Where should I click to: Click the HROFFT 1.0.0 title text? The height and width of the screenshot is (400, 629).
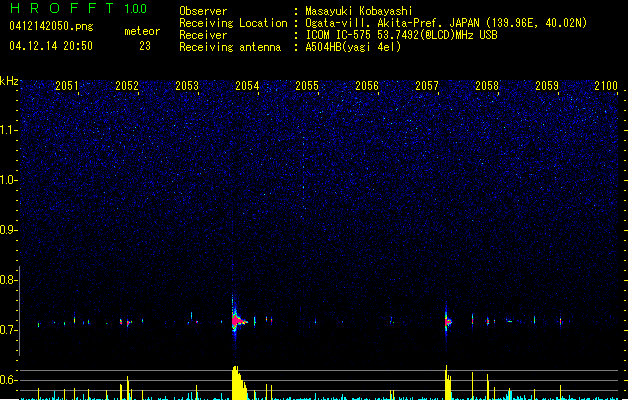click(79, 8)
